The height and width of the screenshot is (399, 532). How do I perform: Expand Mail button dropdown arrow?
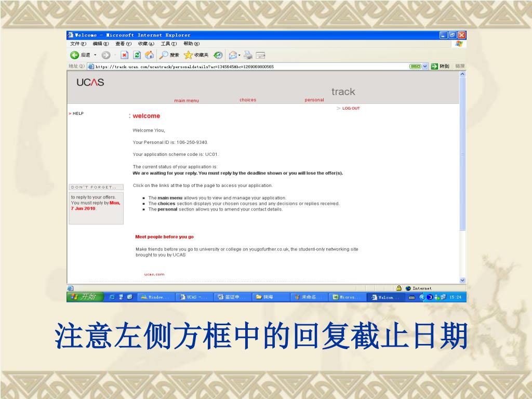coord(240,55)
